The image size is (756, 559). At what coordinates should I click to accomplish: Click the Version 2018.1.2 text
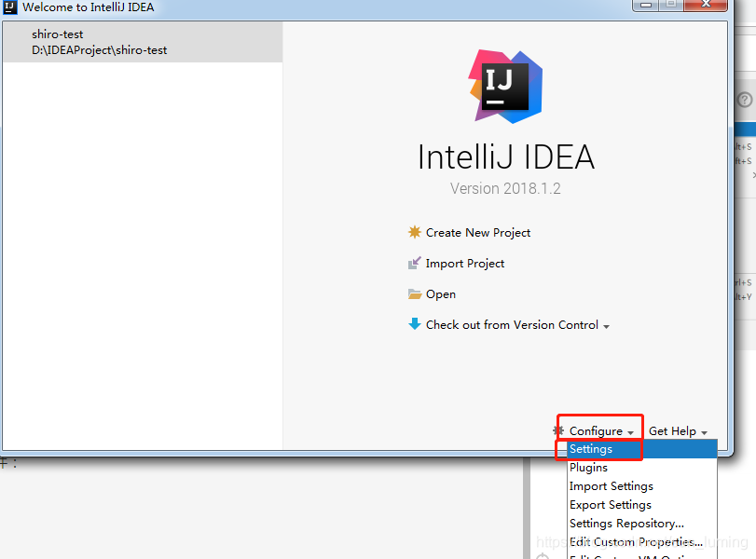(x=505, y=188)
